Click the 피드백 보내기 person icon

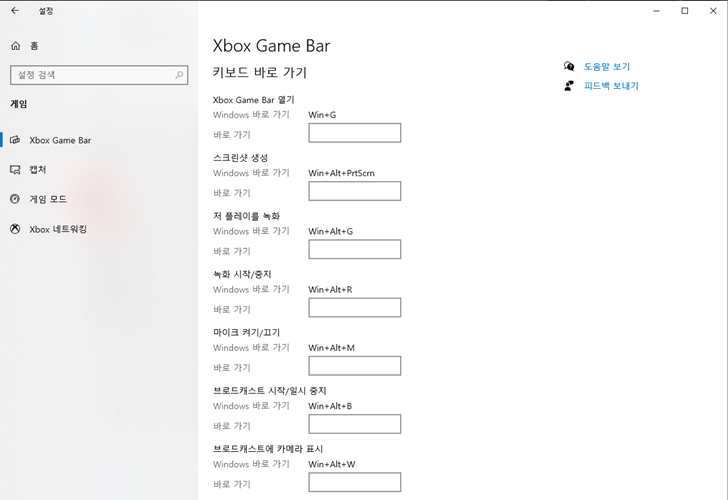point(569,85)
